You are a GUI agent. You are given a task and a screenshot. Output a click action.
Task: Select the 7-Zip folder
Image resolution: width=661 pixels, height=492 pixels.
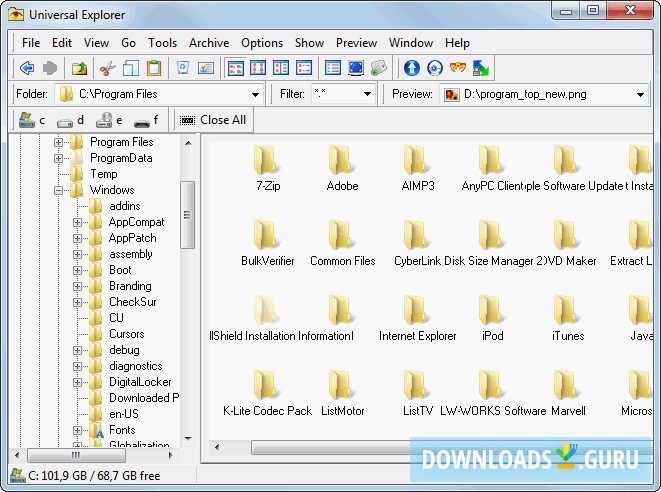click(268, 168)
